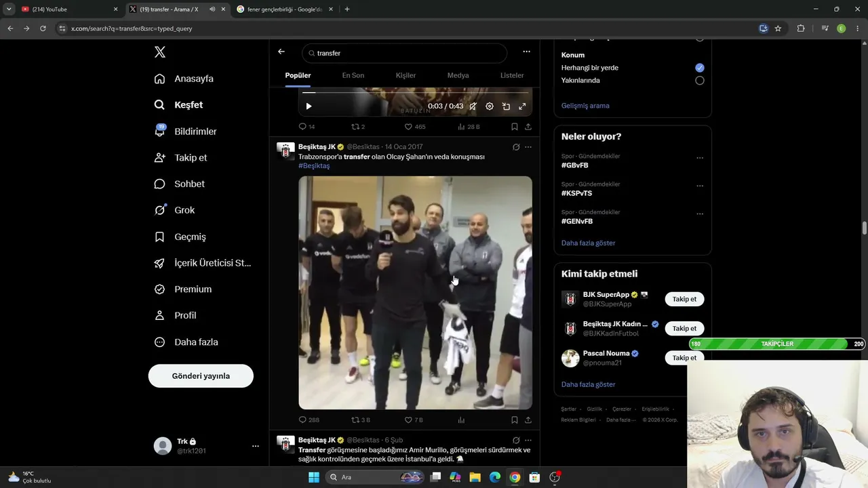Repost the post with 2 reposts
Viewport: 868px width, 488px height.
click(358, 127)
